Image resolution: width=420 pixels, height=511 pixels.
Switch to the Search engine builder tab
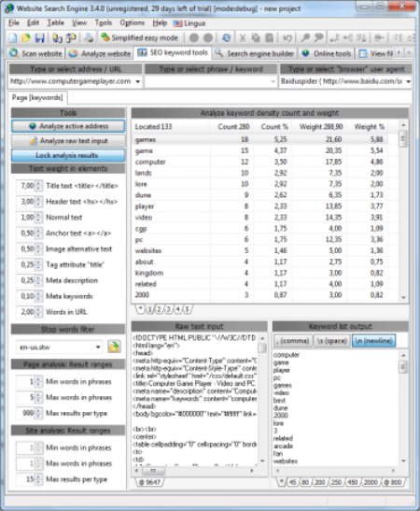(x=254, y=53)
